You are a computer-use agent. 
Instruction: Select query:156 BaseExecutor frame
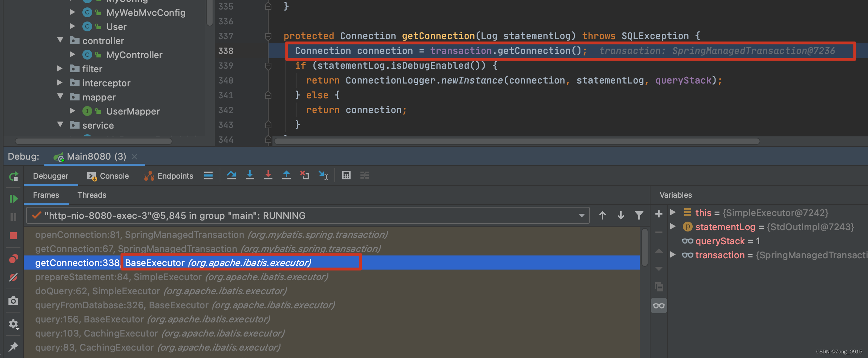[332, 319]
